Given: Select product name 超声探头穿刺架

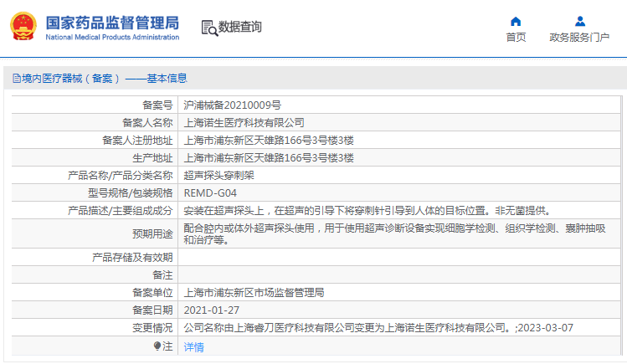Looking at the screenshot, I should pyautogui.click(x=218, y=176).
